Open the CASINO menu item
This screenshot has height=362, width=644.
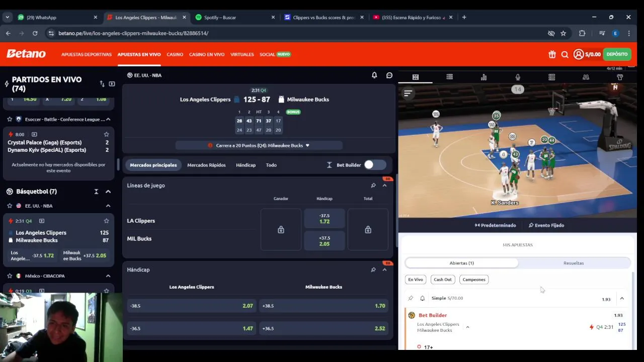[x=175, y=54]
